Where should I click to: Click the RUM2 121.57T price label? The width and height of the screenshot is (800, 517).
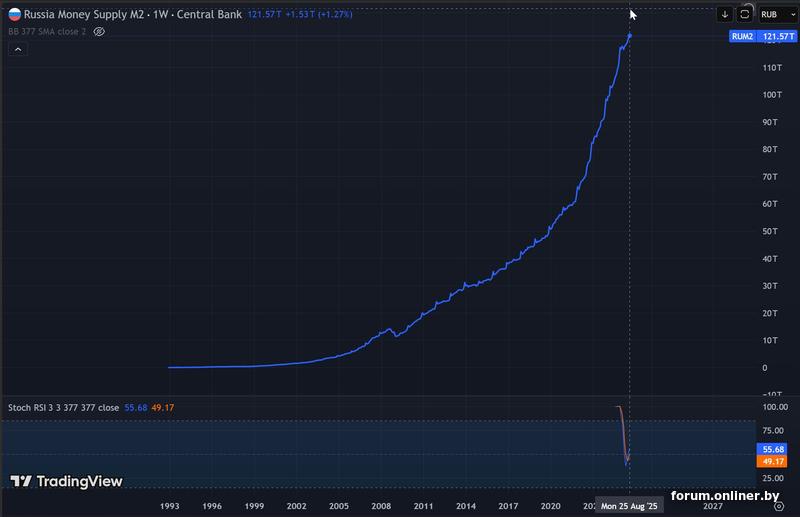point(763,36)
